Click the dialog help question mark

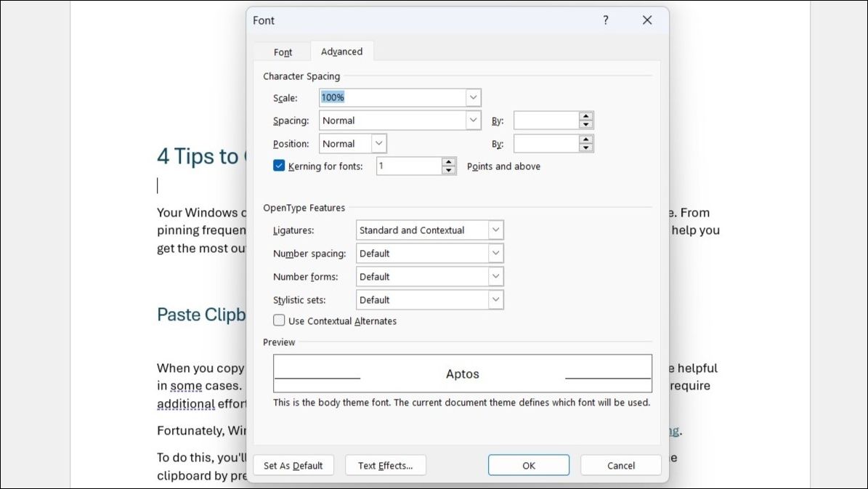tap(605, 20)
